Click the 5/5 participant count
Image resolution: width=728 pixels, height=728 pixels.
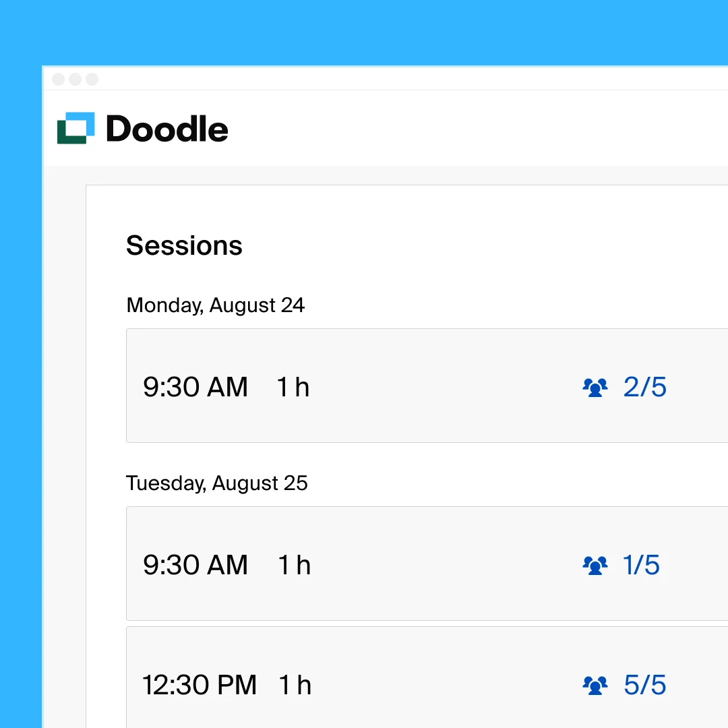pyautogui.click(x=645, y=686)
